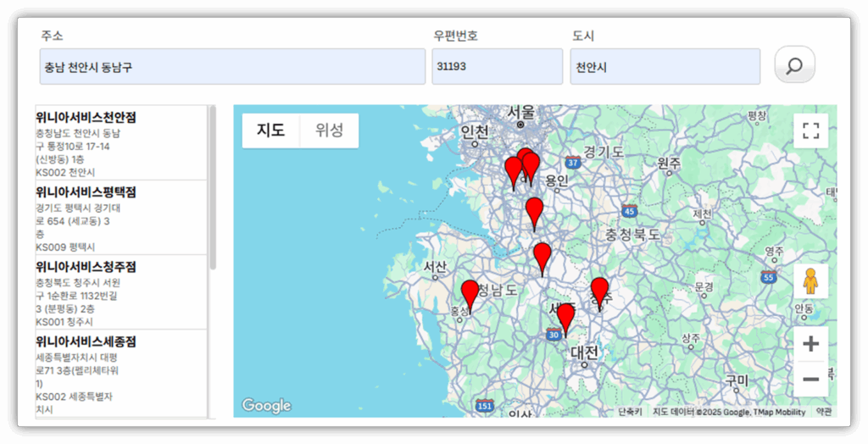The width and height of the screenshot is (868, 444).
Task: Click the store list vertical scrollbar
Action: tap(213, 188)
